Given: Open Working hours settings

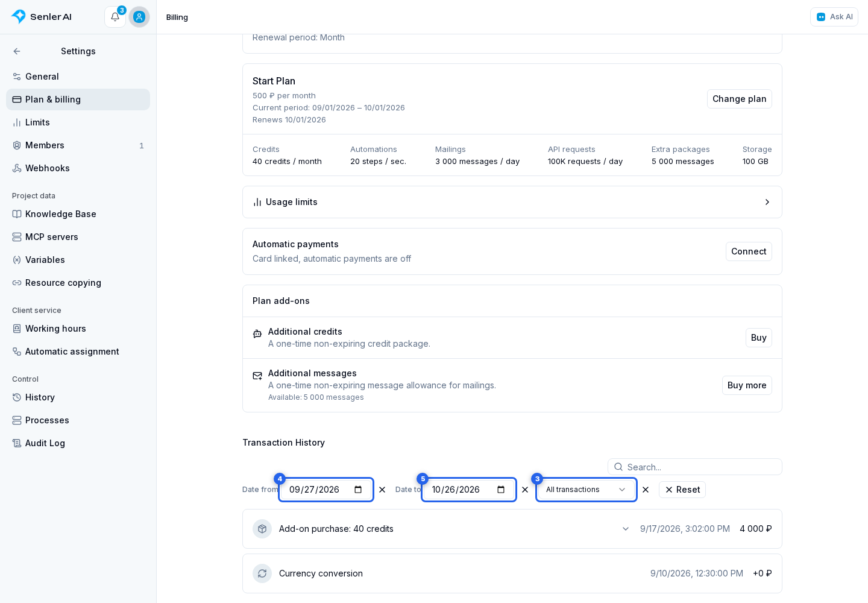Looking at the screenshot, I should 78,329.
